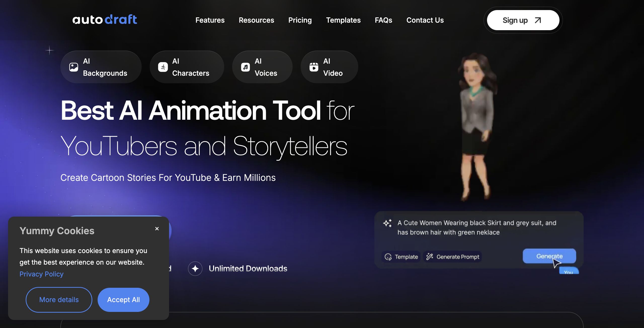This screenshot has height=328, width=644.
Task: Select the AI Backgrounds pill
Action: pos(101,67)
